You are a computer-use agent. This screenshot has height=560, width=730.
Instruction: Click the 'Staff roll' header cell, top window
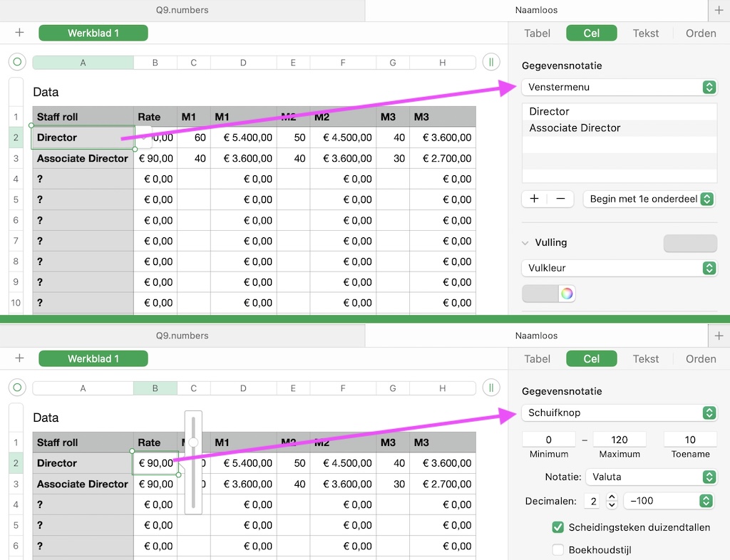[83, 117]
